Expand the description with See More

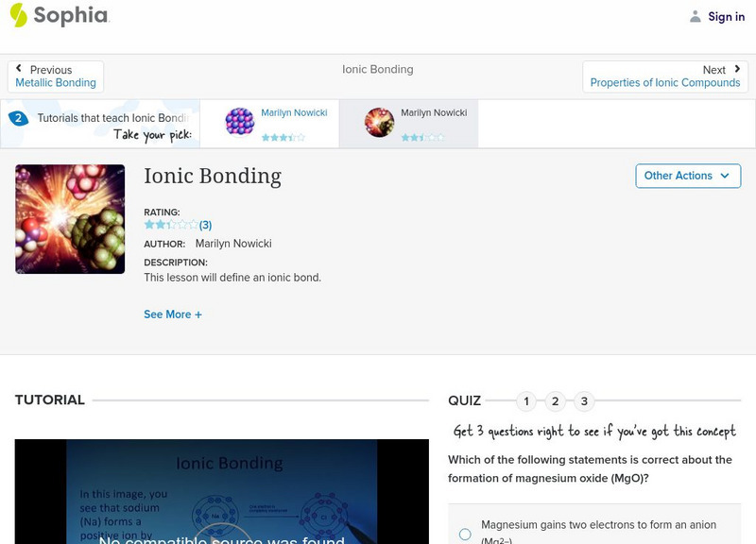click(x=173, y=314)
